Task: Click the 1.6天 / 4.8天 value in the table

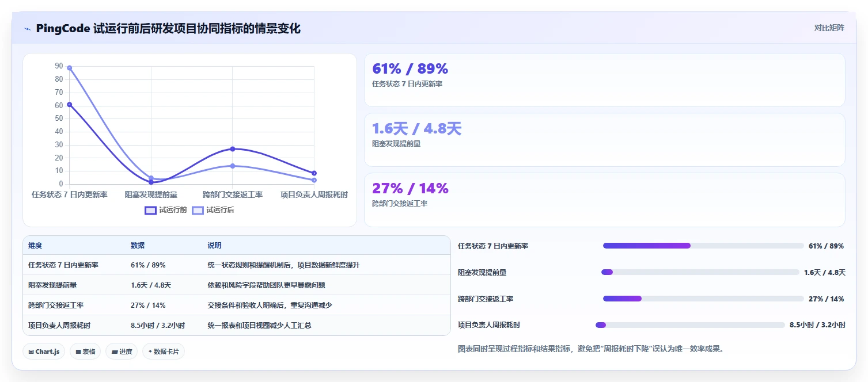Action: [151, 285]
